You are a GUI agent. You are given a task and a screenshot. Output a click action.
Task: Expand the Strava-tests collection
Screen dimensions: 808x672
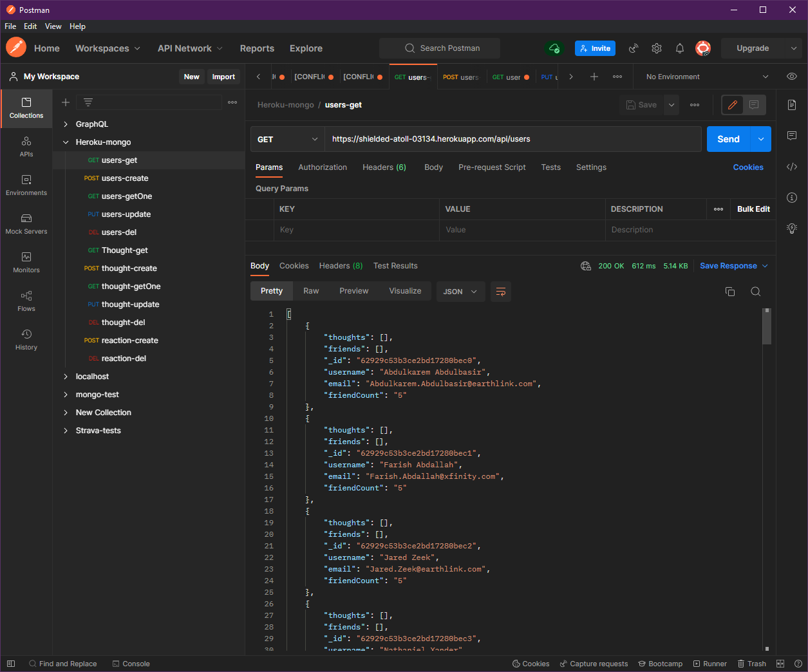coord(66,430)
